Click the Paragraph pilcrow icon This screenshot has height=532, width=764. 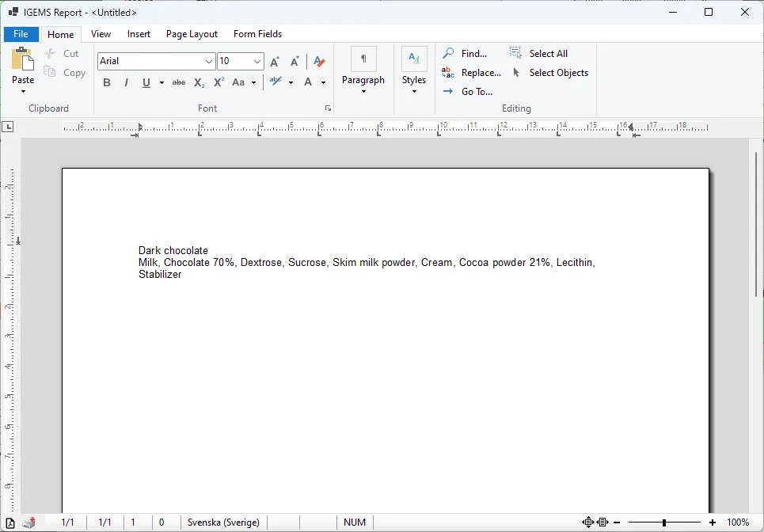click(x=363, y=59)
